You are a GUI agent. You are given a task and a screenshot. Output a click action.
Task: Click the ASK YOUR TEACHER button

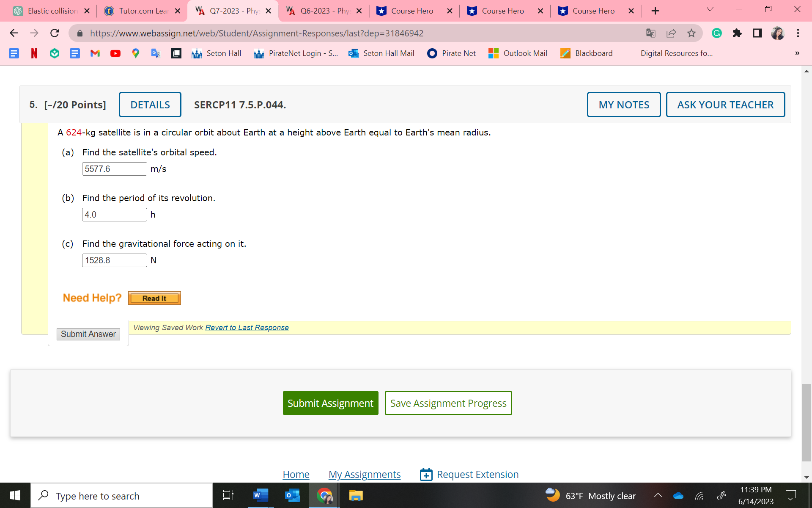[725, 105]
